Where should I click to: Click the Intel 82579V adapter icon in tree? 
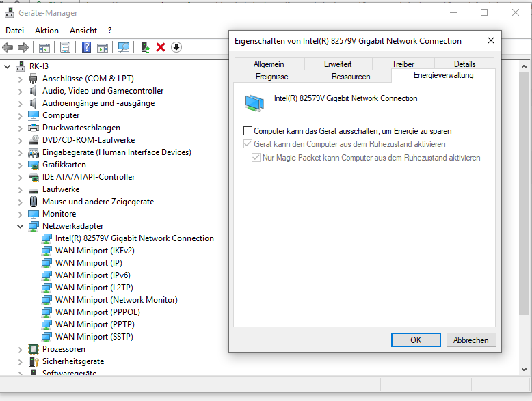[x=46, y=238]
